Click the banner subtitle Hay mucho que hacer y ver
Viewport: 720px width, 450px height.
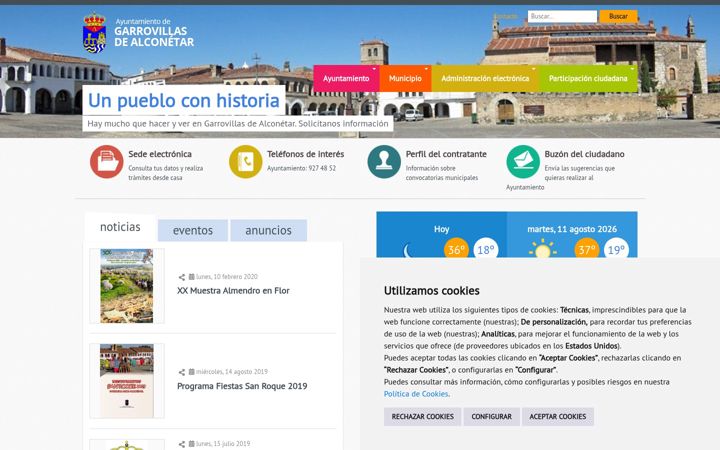pos(238,124)
